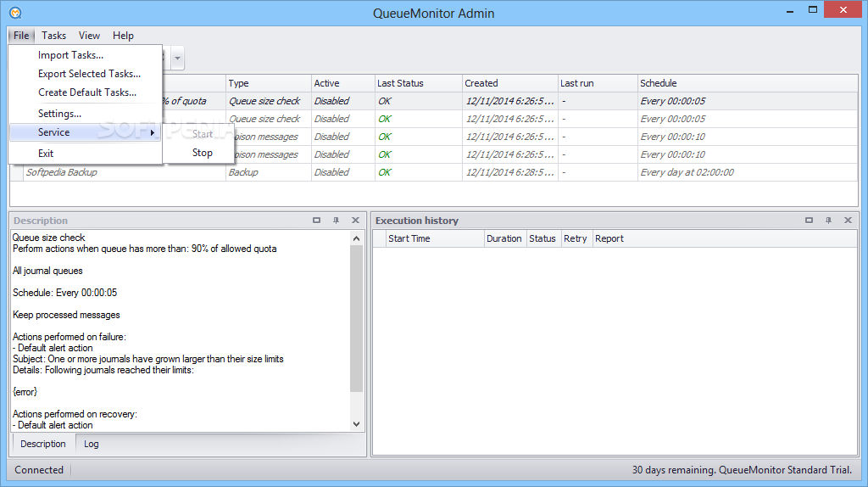Maximize the QueueMonitor Admin window
Image resolution: width=868 pixels, height=487 pixels.
coord(813,10)
